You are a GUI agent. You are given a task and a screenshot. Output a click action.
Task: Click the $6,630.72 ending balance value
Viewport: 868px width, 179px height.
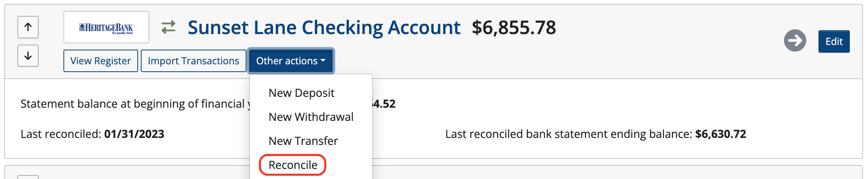721,134
